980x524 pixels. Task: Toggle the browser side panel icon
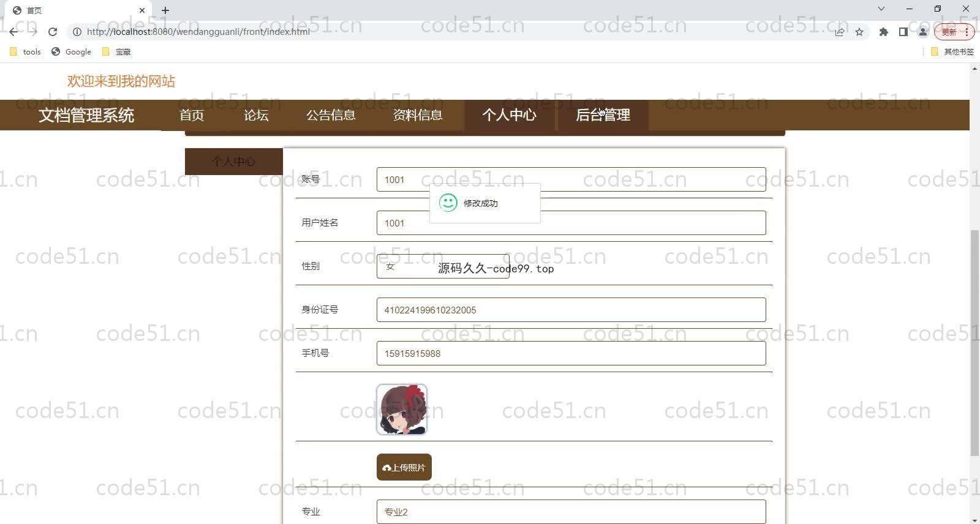pos(903,32)
